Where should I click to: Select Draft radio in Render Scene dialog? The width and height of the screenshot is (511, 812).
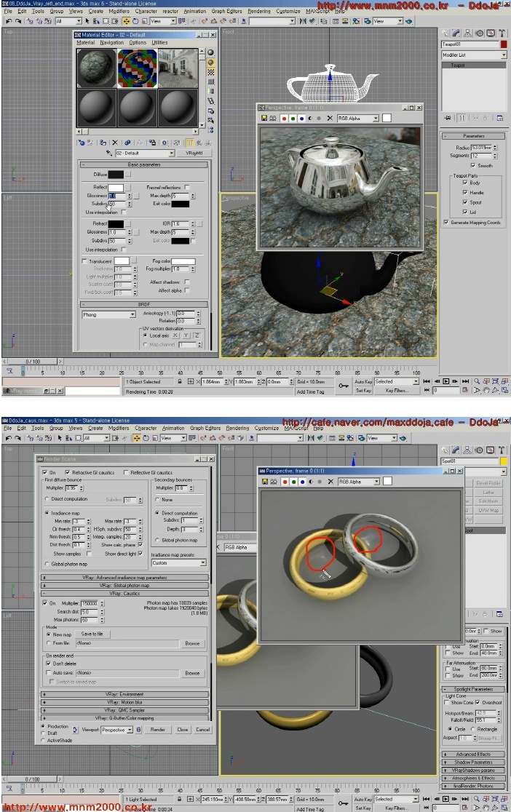pos(43,733)
